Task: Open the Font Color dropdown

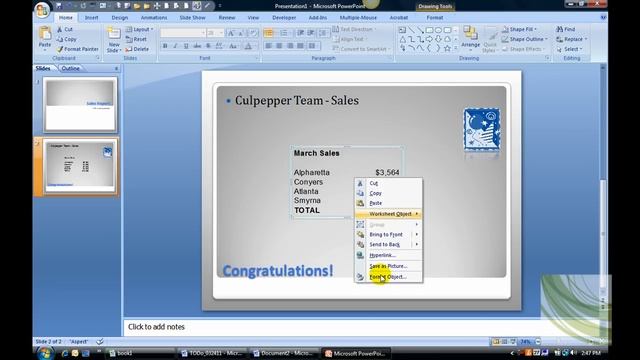Action: point(249,46)
